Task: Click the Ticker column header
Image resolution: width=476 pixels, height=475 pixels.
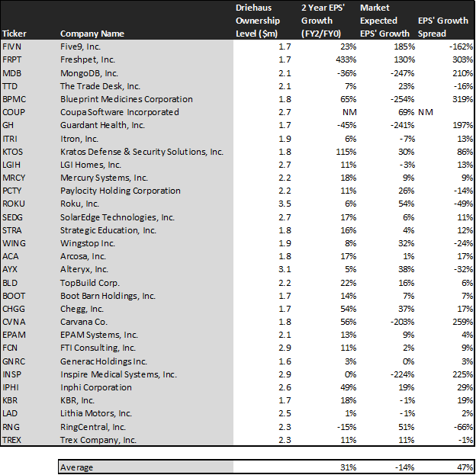Action: pyautogui.click(x=14, y=34)
